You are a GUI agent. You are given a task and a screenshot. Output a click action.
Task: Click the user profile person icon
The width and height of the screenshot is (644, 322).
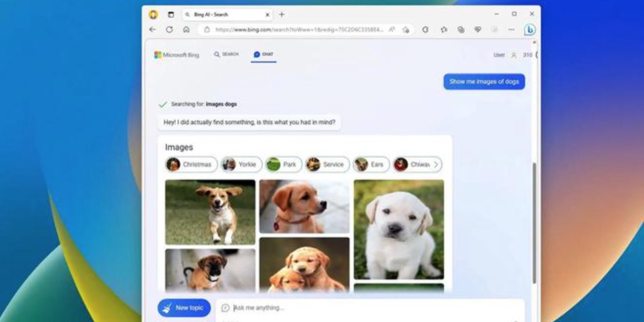tap(514, 55)
